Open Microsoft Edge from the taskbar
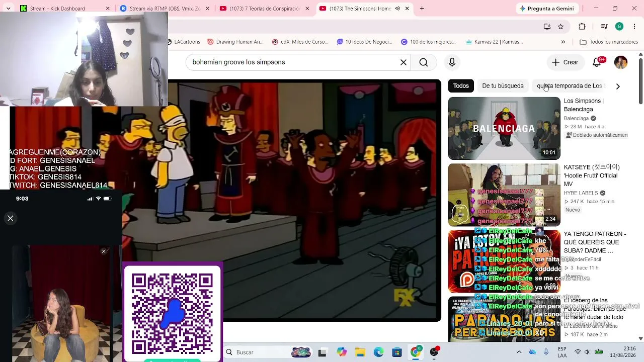Viewport: 644px width, 362px height. coord(378,352)
